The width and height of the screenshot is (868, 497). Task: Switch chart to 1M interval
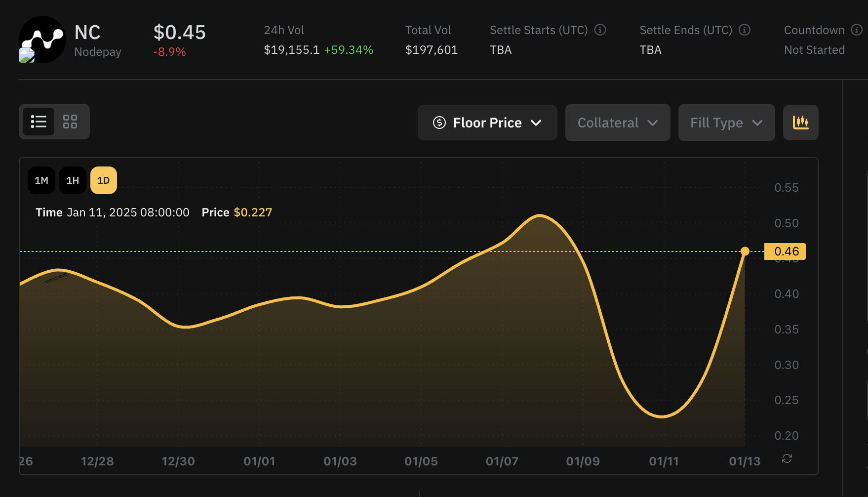pos(41,180)
